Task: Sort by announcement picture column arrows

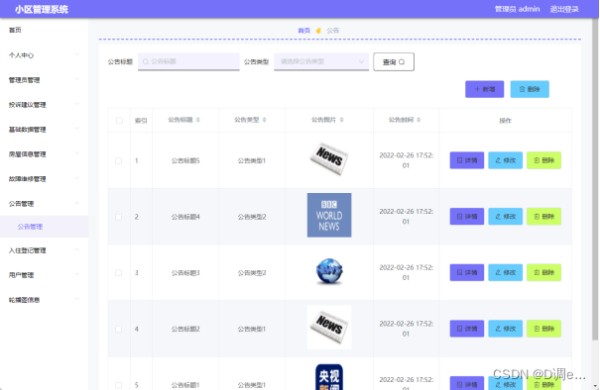Action: pyautogui.click(x=342, y=120)
